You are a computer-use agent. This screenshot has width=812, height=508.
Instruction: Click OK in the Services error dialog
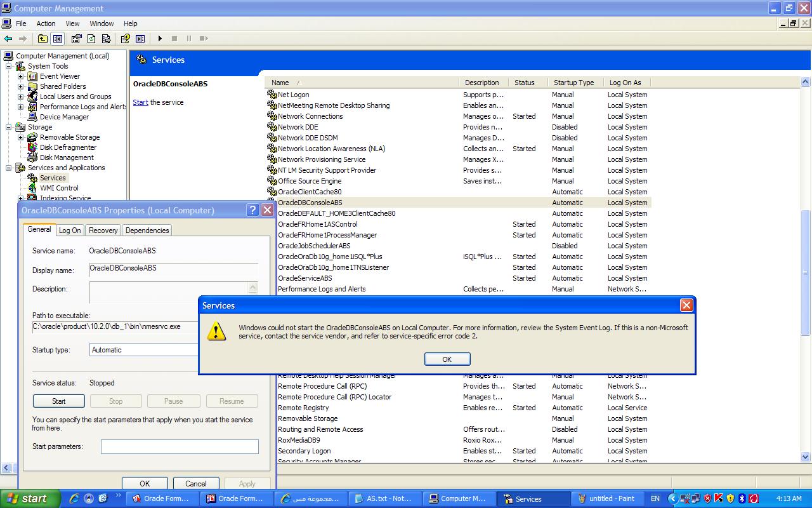tap(447, 359)
